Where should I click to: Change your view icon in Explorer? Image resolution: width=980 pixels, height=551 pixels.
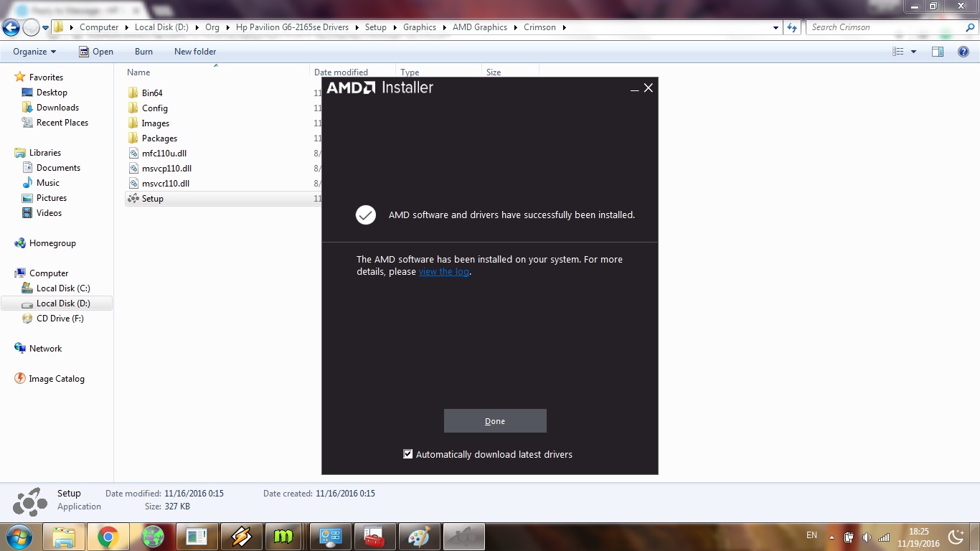898,52
